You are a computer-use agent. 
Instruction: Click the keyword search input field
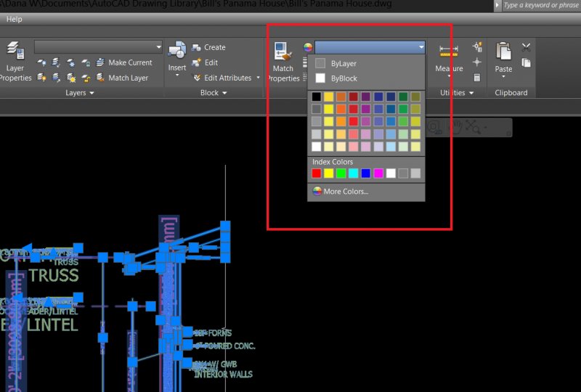point(540,5)
